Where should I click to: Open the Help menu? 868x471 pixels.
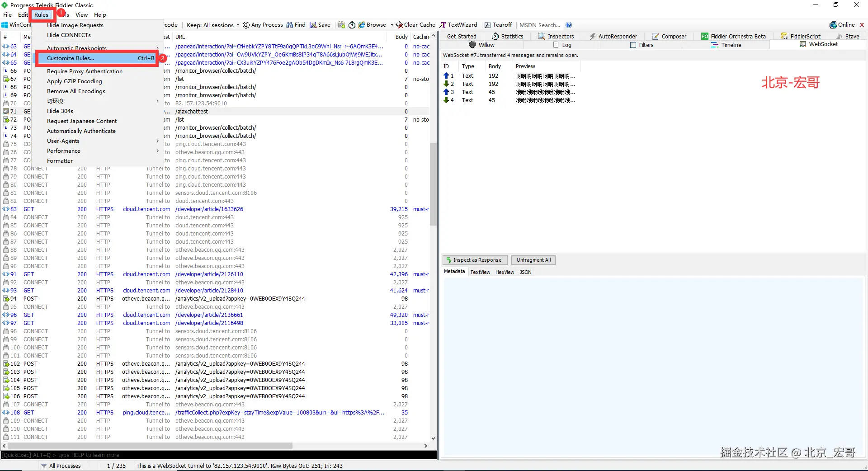(100, 14)
